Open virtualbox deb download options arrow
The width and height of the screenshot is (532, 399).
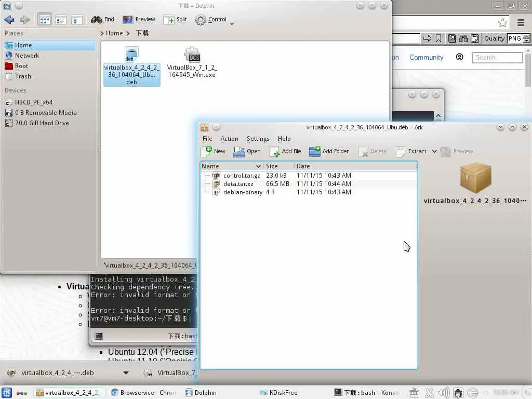pyautogui.click(x=126, y=373)
